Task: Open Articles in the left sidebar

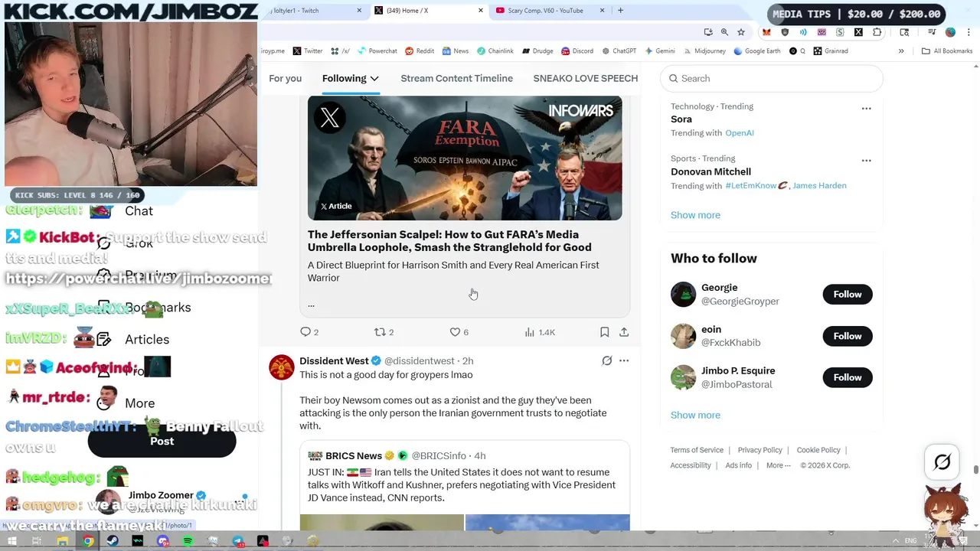Action: [x=133, y=340]
